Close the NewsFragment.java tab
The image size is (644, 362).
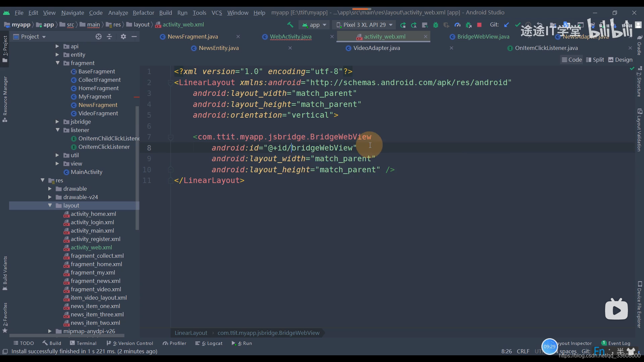click(238, 37)
